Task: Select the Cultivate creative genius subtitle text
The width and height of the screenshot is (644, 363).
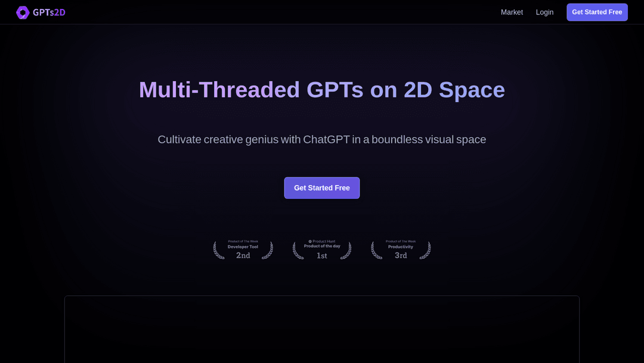Action: tap(322, 139)
